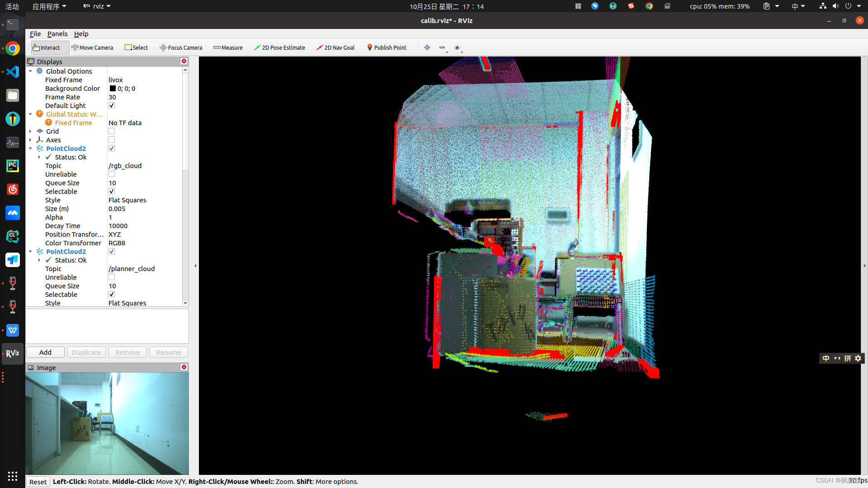Click the Reset button
The width and height of the screenshot is (868, 488).
(38, 482)
